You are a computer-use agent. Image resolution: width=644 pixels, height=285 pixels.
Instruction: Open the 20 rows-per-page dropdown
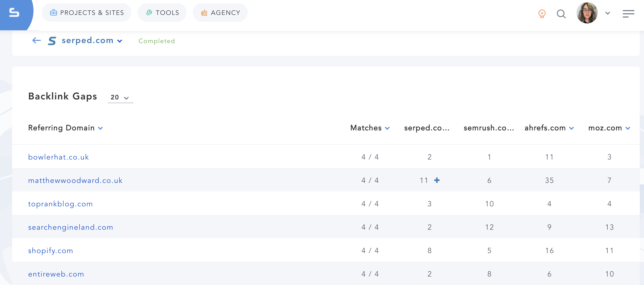coord(120,97)
